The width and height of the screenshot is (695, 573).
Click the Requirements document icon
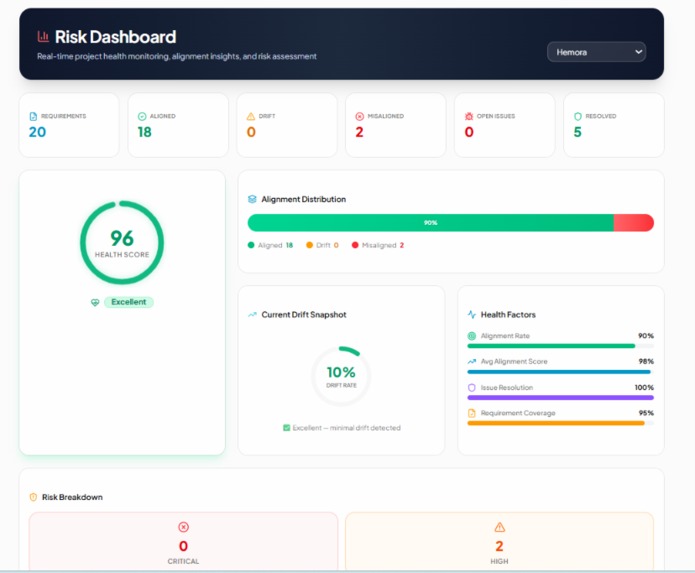tap(33, 116)
